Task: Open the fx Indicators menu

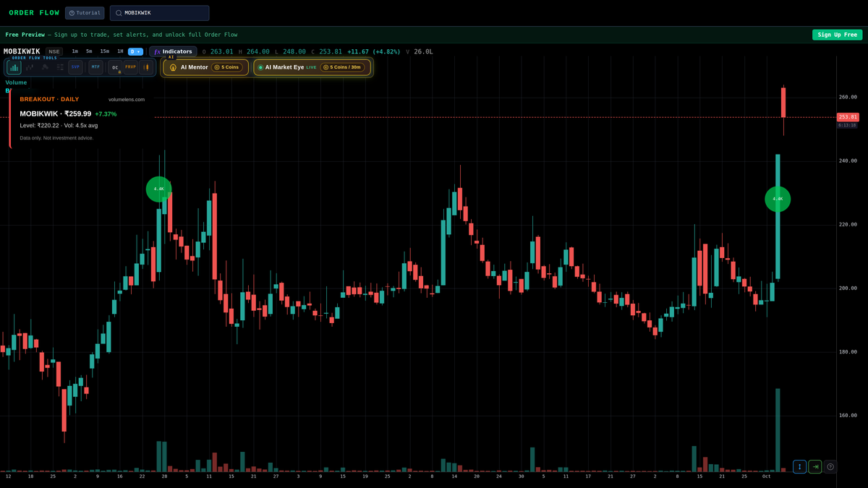Action: pos(173,51)
